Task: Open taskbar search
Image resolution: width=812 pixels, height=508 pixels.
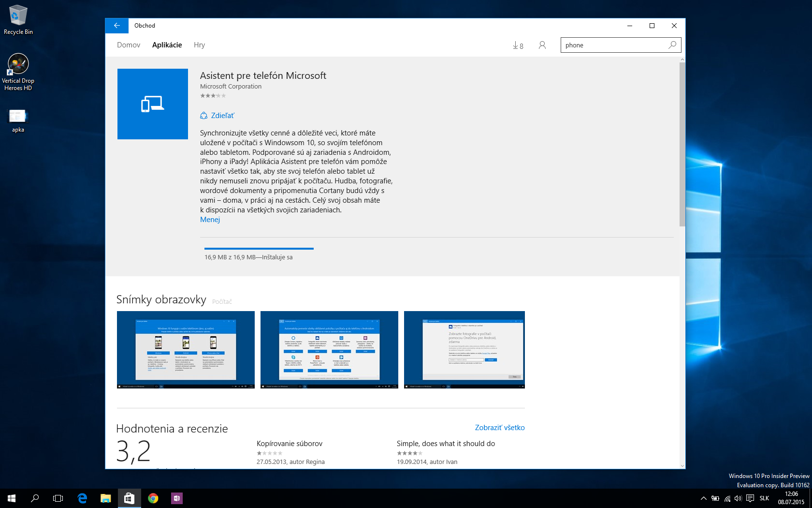Action: point(35,498)
